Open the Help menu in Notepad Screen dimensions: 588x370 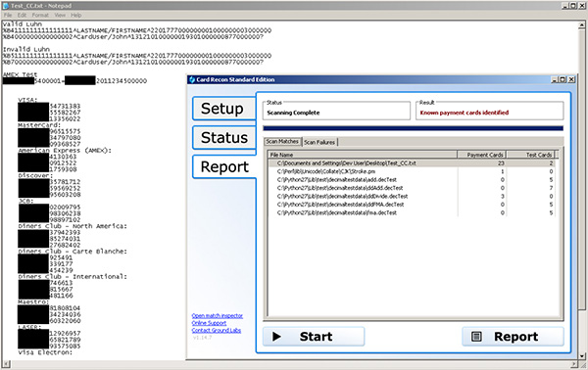point(76,15)
